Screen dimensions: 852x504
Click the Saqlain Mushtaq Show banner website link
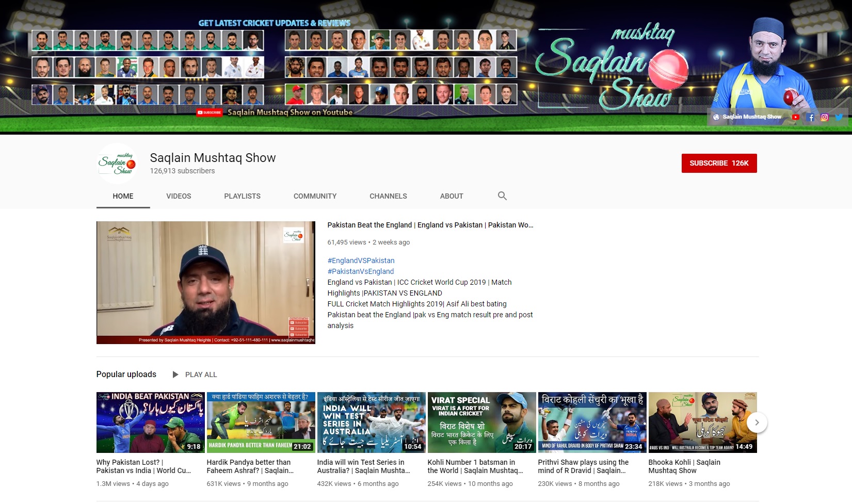(x=747, y=117)
